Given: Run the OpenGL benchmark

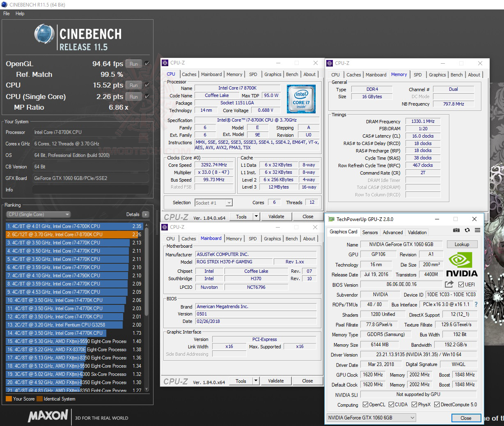Looking at the screenshot, I should pos(134,64).
